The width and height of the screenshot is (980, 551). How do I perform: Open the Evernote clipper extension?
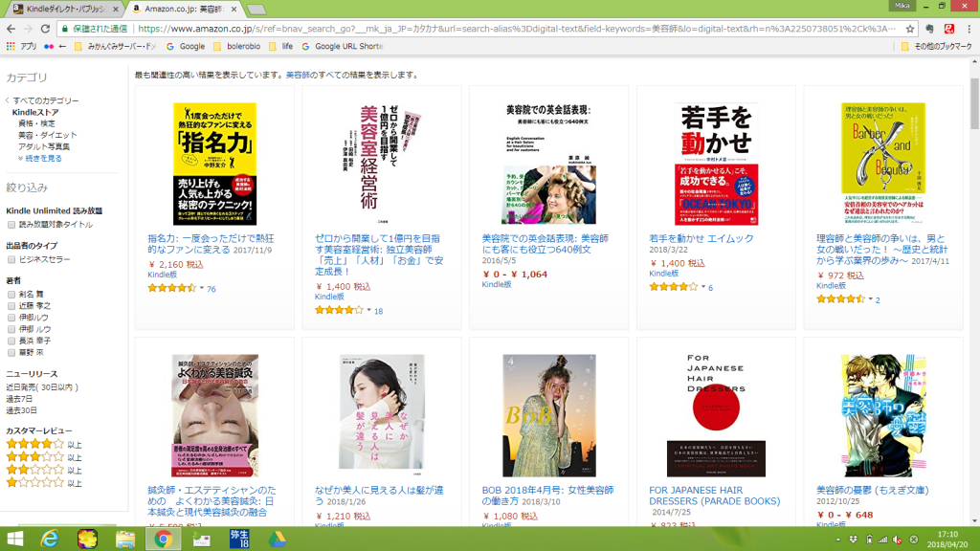pos(929,29)
